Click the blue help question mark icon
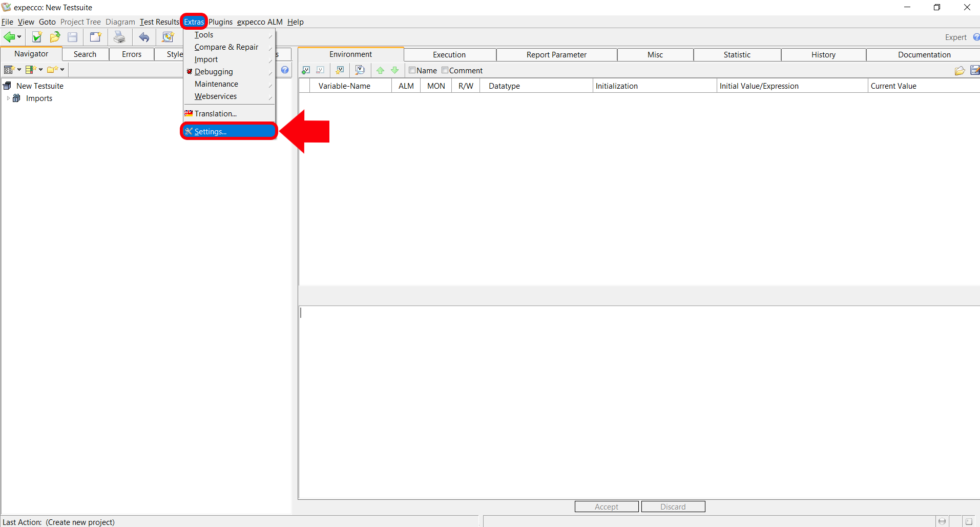Screen dimensions: 980x527 point(285,70)
